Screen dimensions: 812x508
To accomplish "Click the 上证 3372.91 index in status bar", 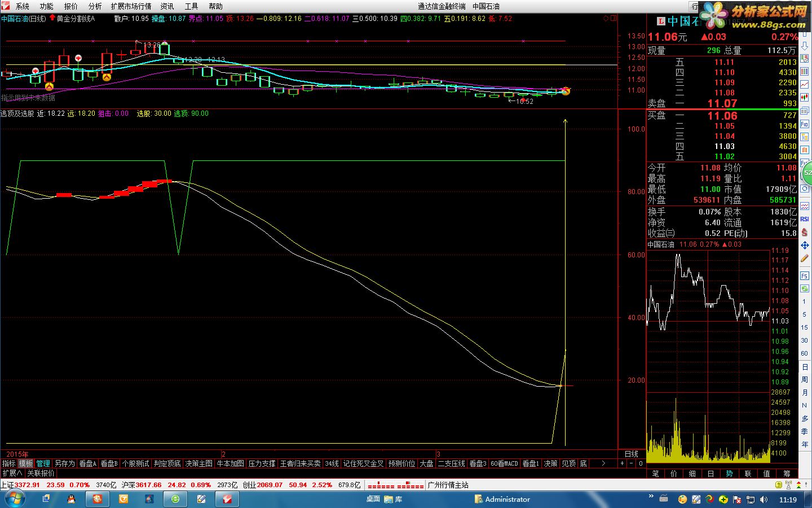I will click(20, 485).
